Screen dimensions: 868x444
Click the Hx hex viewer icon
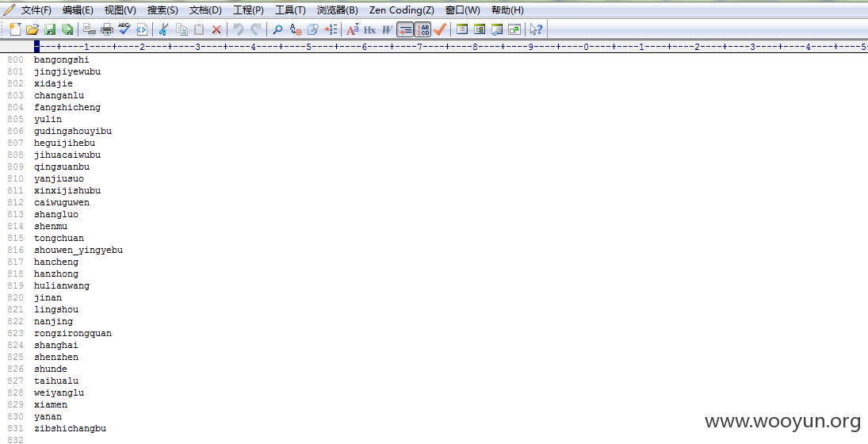(x=369, y=29)
